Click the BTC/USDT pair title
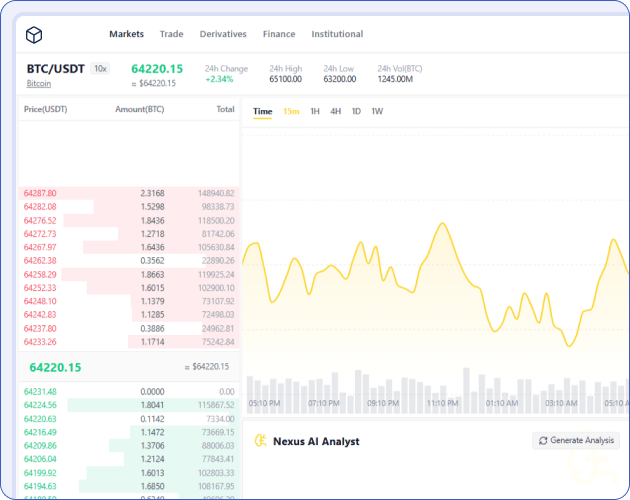630x500 pixels. 55,69
